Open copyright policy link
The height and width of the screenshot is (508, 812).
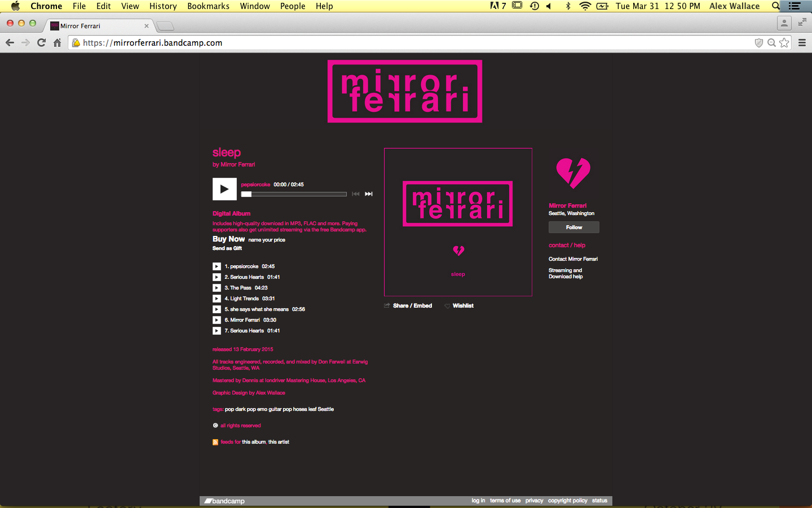pyautogui.click(x=568, y=501)
